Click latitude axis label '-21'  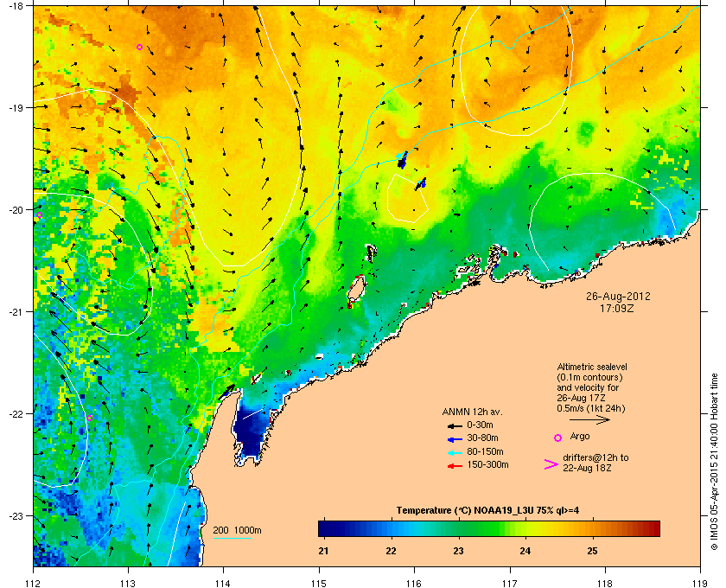coord(16,312)
